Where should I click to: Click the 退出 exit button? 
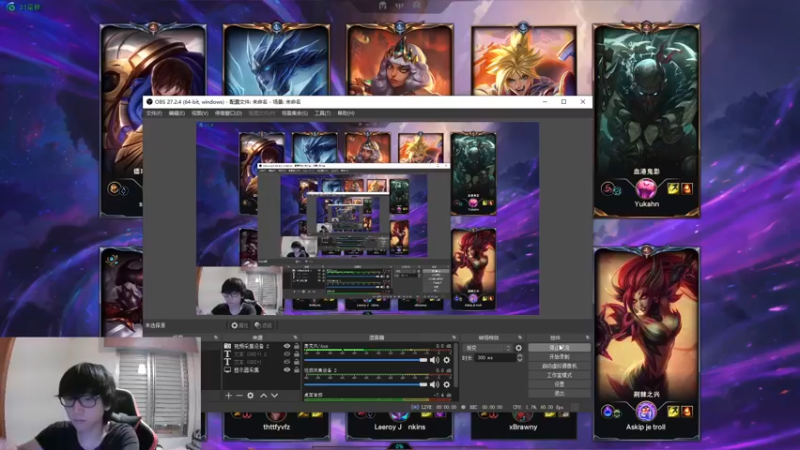pos(559,393)
